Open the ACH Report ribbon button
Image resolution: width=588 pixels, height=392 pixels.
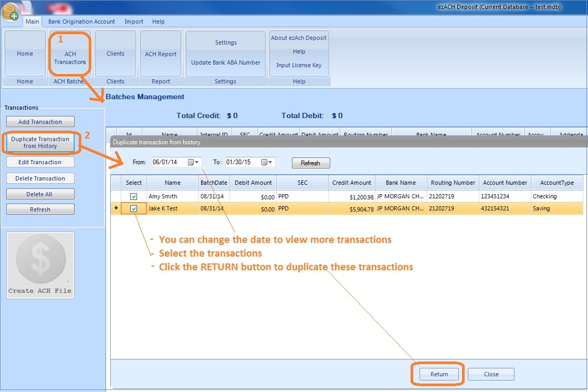pyautogui.click(x=160, y=52)
